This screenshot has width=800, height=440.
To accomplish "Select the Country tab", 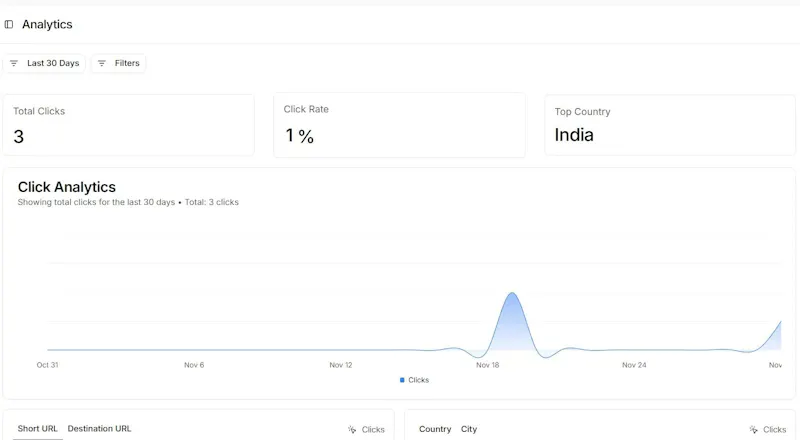I will 435,429.
